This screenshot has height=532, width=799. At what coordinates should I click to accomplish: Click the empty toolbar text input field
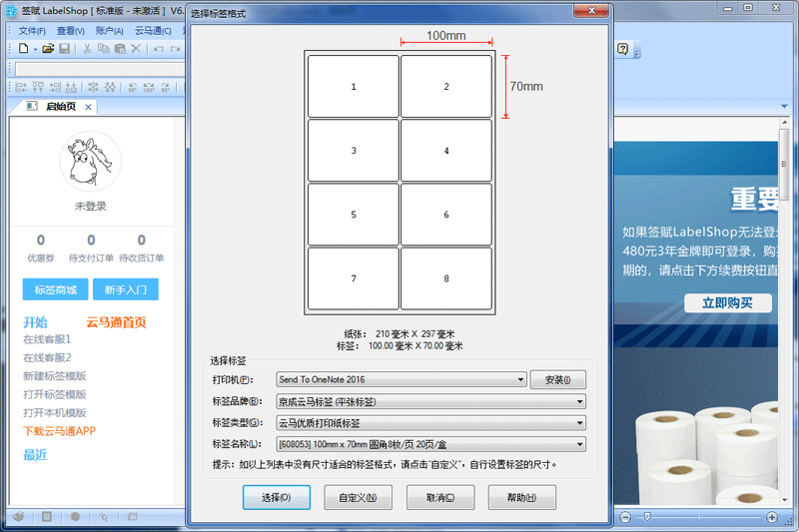100,69
